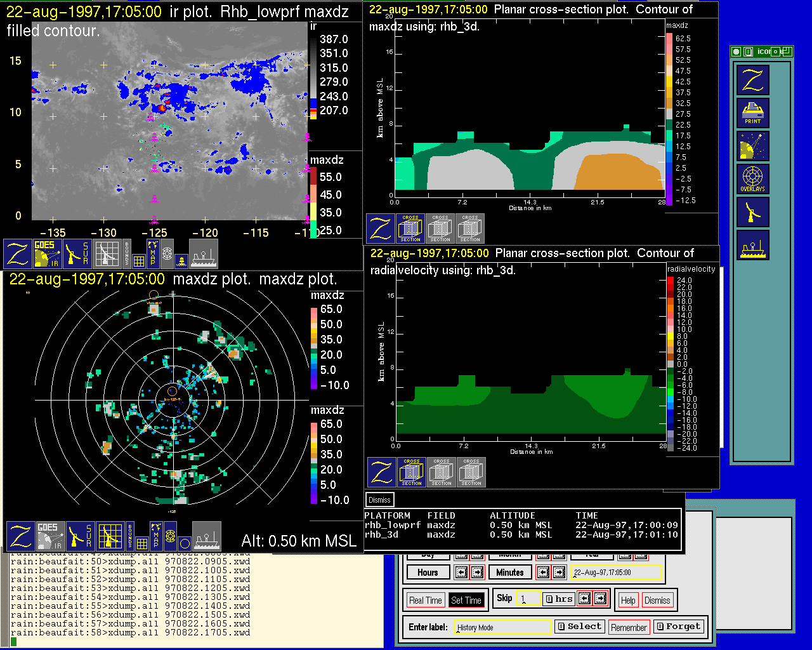This screenshot has height=650, width=812.
Task: Open the Select label menu
Action: 579,627
